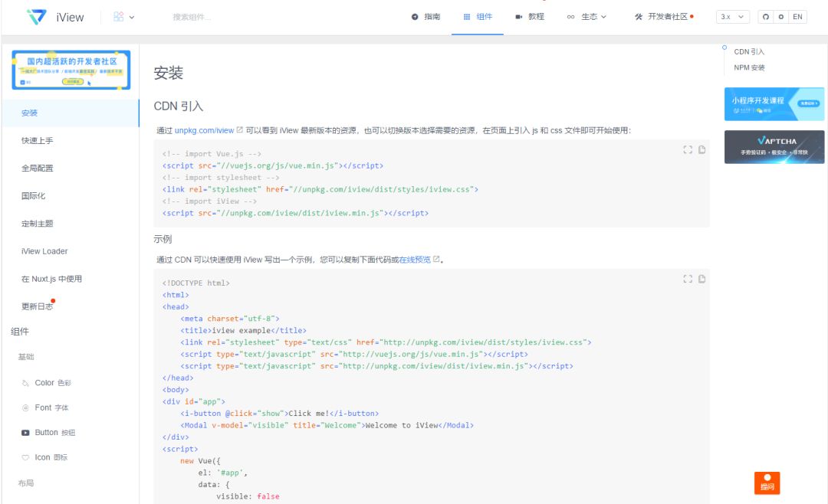Expand the 生态 ecosystem dropdown
828x504 pixels.
click(586, 17)
